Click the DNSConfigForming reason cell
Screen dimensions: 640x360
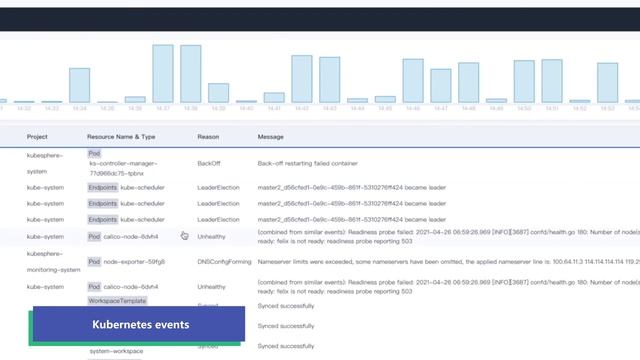pos(224,262)
